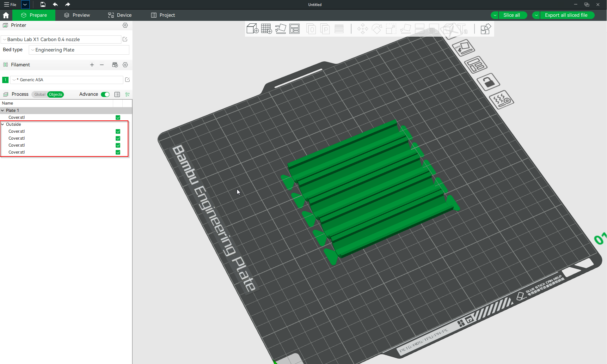Click Export all sliced file

pyautogui.click(x=567, y=15)
